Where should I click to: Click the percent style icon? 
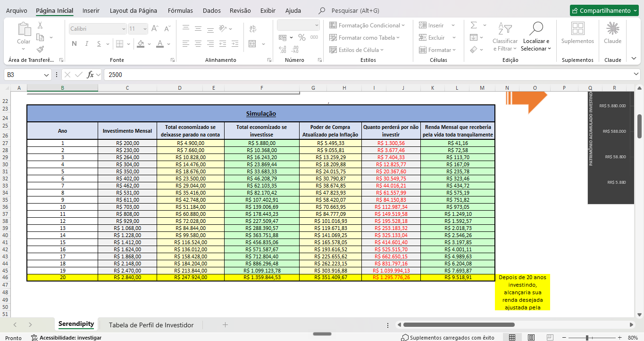(x=302, y=37)
